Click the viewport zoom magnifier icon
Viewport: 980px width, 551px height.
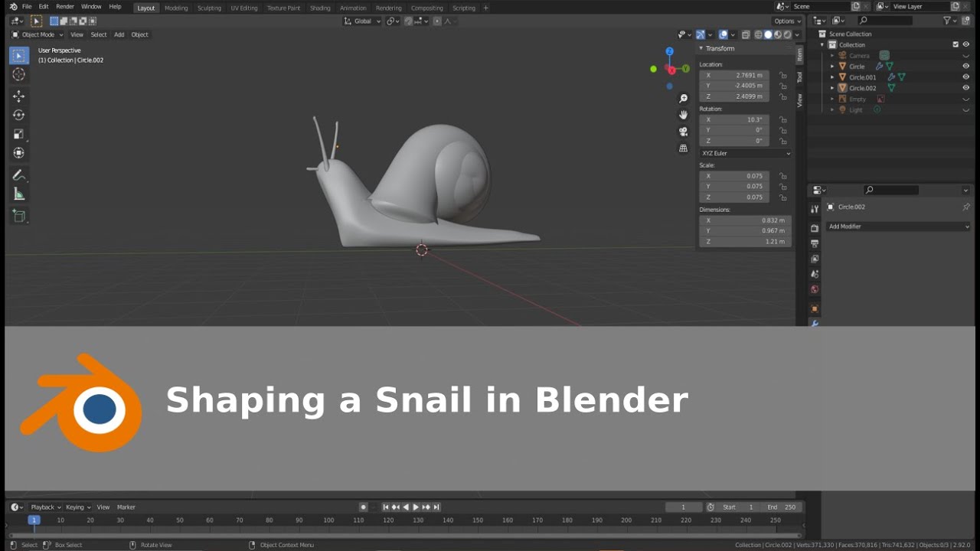[684, 99]
